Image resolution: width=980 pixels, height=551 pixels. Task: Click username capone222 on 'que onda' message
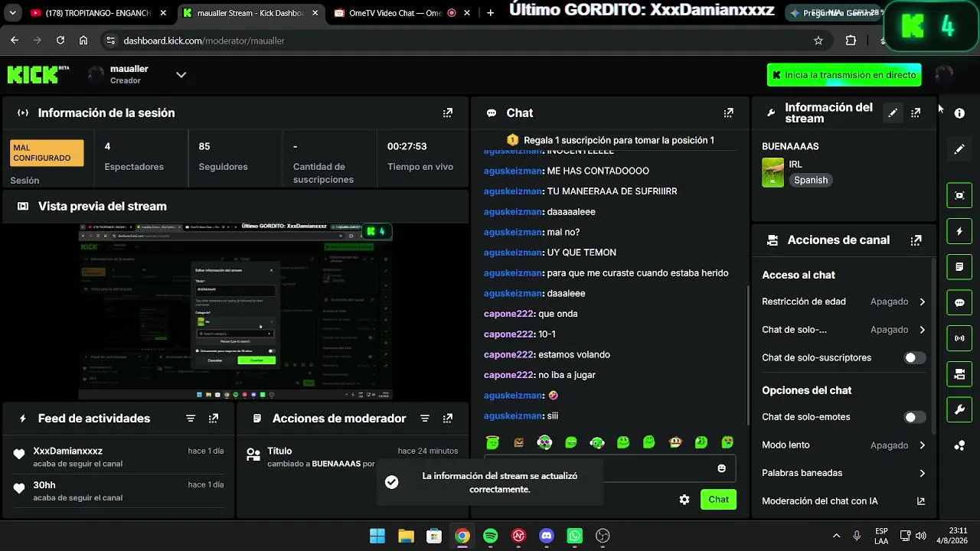[508, 314]
